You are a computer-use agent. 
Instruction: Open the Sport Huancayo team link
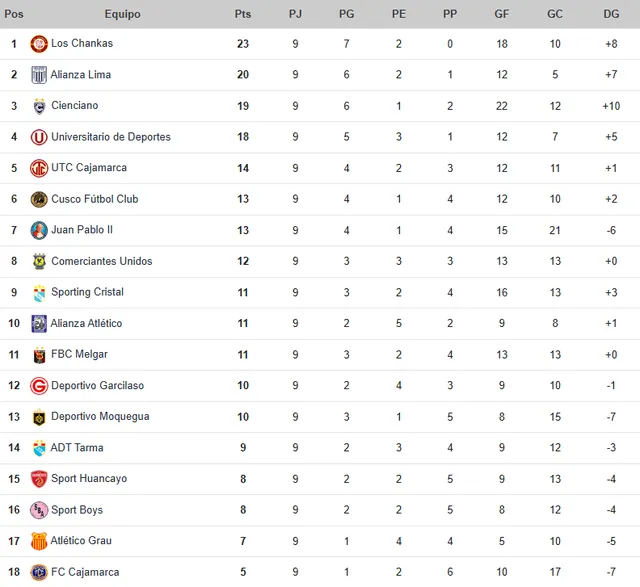coord(89,479)
